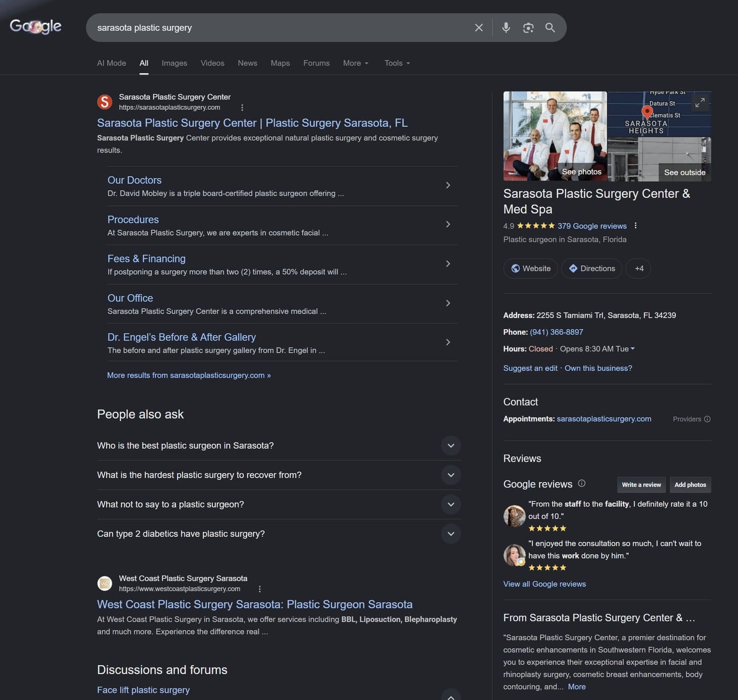The height and width of the screenshot is (700, 738).
Task: Expand the More search filters dropdown
Action: pos(356,63)
